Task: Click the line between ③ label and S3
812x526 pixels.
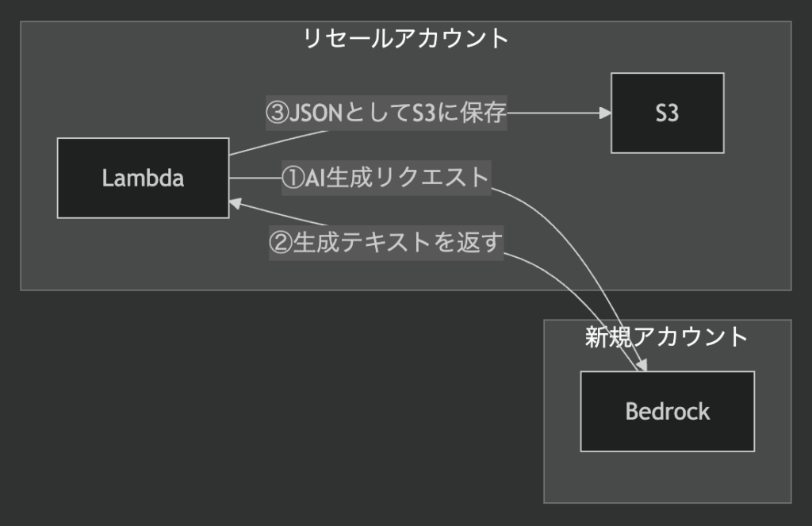Action: pos(555,113)
